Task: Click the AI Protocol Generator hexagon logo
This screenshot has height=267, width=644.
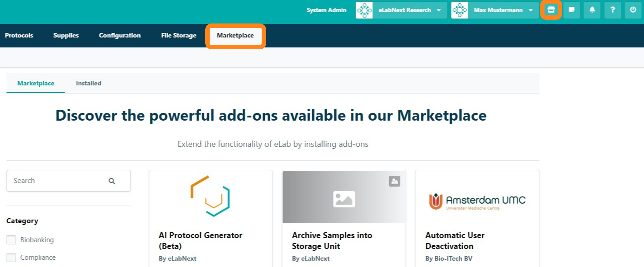Action: coord(210,196)
